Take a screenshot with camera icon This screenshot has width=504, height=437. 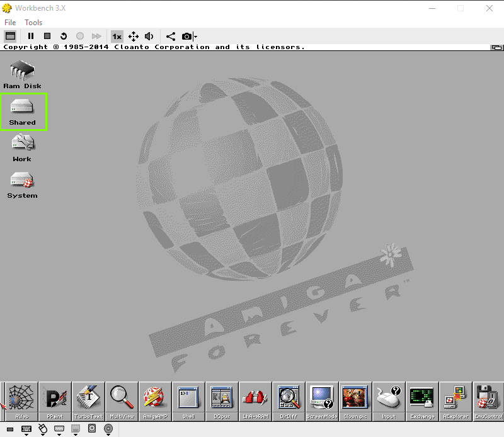click(x=186, y=37)
